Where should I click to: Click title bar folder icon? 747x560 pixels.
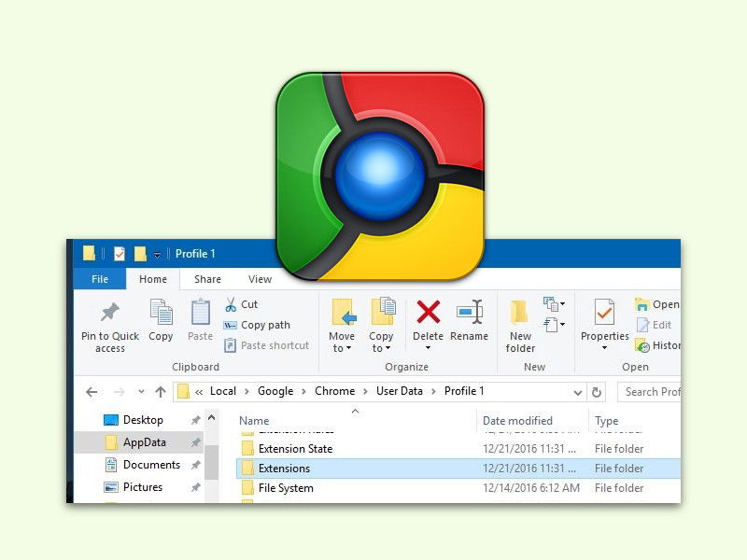[89, 253]
